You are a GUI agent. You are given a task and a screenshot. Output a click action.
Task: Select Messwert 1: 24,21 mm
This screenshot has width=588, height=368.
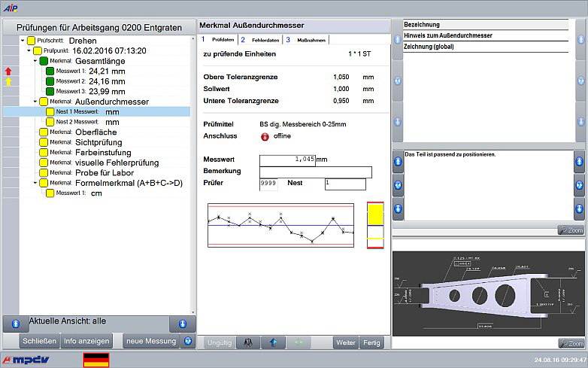90,71
